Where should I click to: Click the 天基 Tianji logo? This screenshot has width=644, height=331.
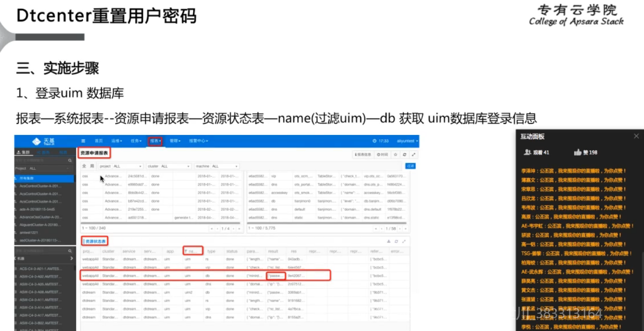click(x=43, y=141)
